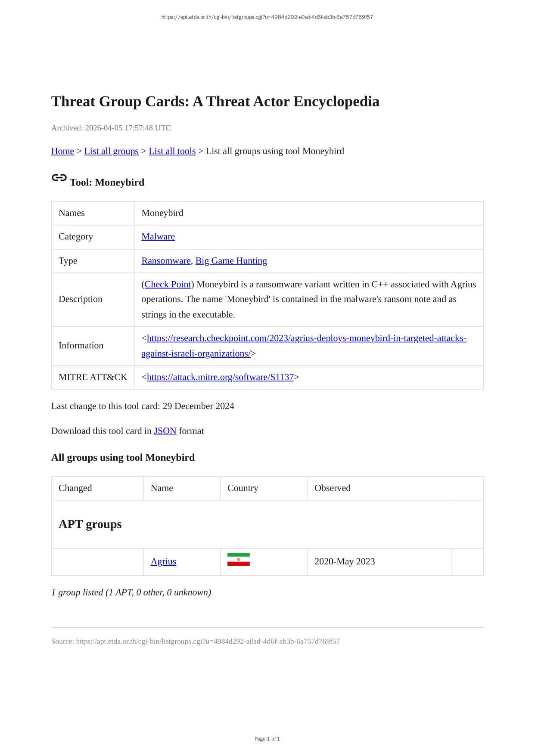Click the page title Threat Group Cards
Screen dimensions: 535x756
(215, 102)
